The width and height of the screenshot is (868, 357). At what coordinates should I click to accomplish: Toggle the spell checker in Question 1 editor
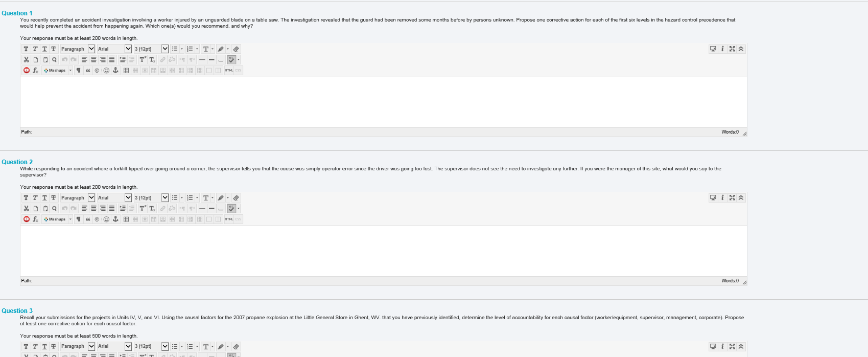(231, 60)
